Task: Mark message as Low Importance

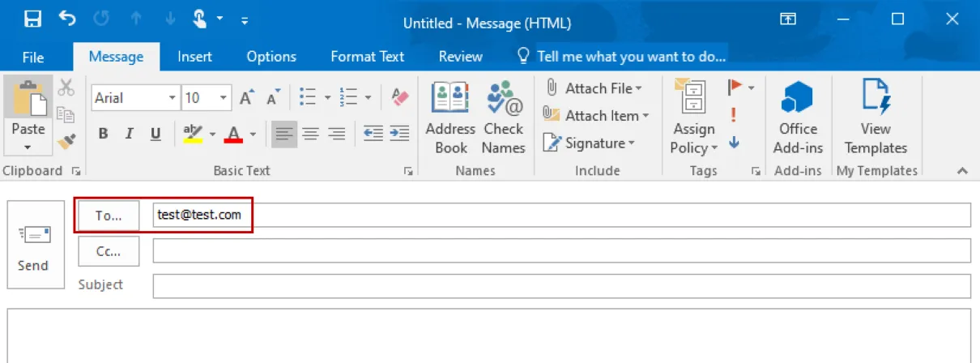Action: pos(734,142)
